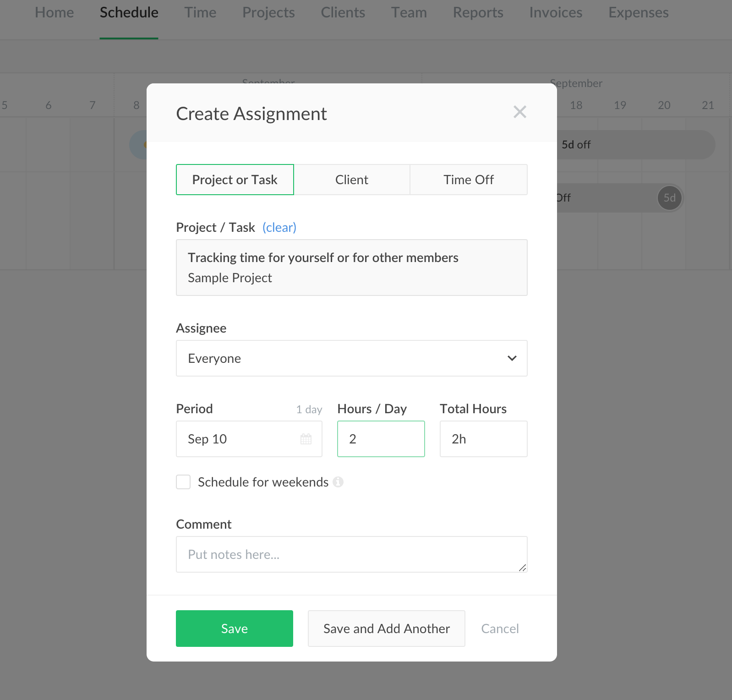Click the weekends info icon
Viewport: 732px width, 700px height.
click(338, 482)
